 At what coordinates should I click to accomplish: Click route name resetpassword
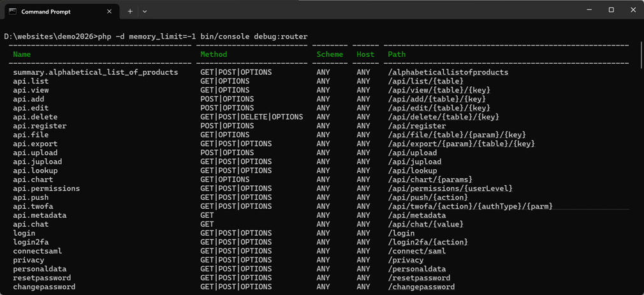pyautogui.click(x=42, y=278)
